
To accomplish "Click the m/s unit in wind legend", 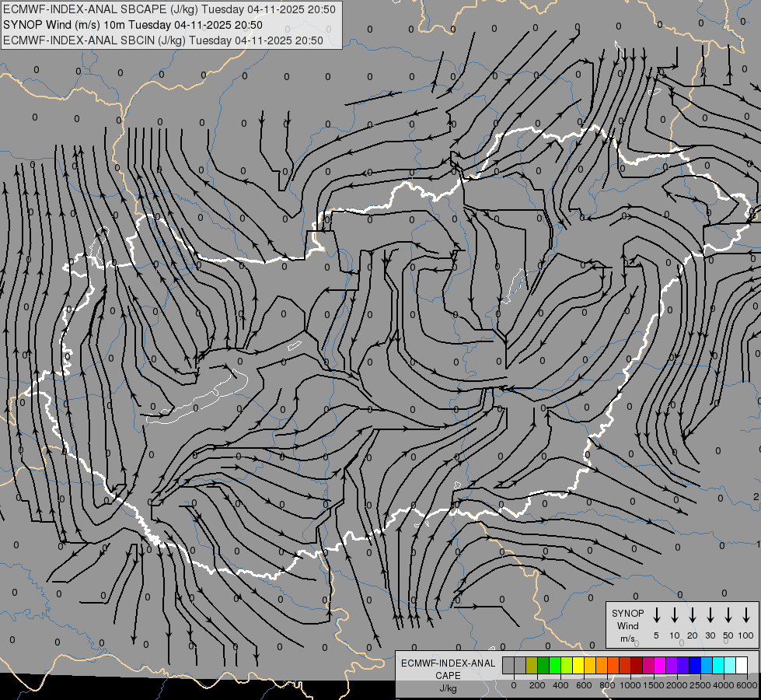I will pos(627,639).
